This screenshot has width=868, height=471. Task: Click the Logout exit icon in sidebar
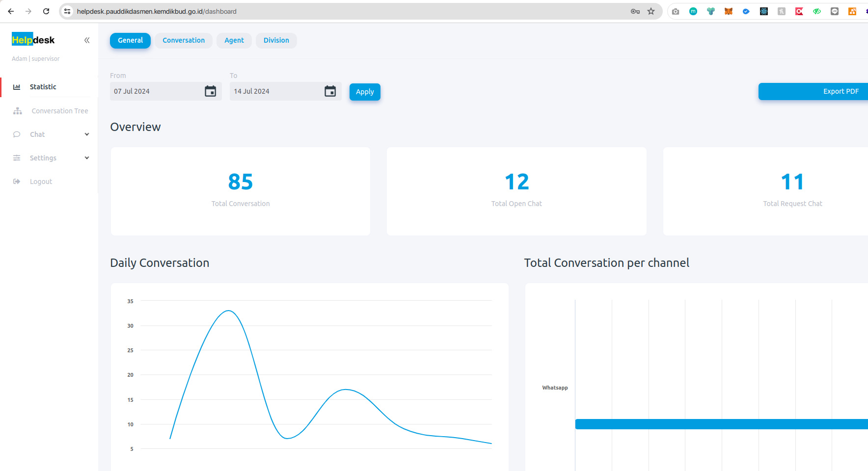point(17,182)
